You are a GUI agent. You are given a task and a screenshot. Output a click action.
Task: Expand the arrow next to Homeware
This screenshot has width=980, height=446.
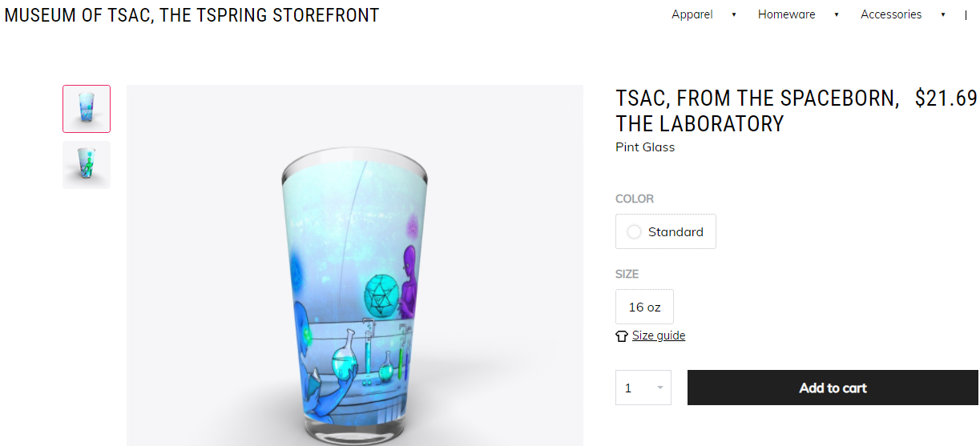point(836,14)
